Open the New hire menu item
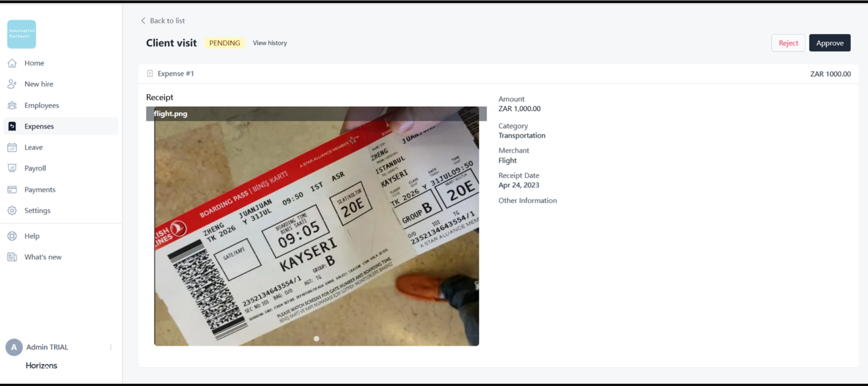The width and height of the screenshot is (868, 386). point(61,84)
